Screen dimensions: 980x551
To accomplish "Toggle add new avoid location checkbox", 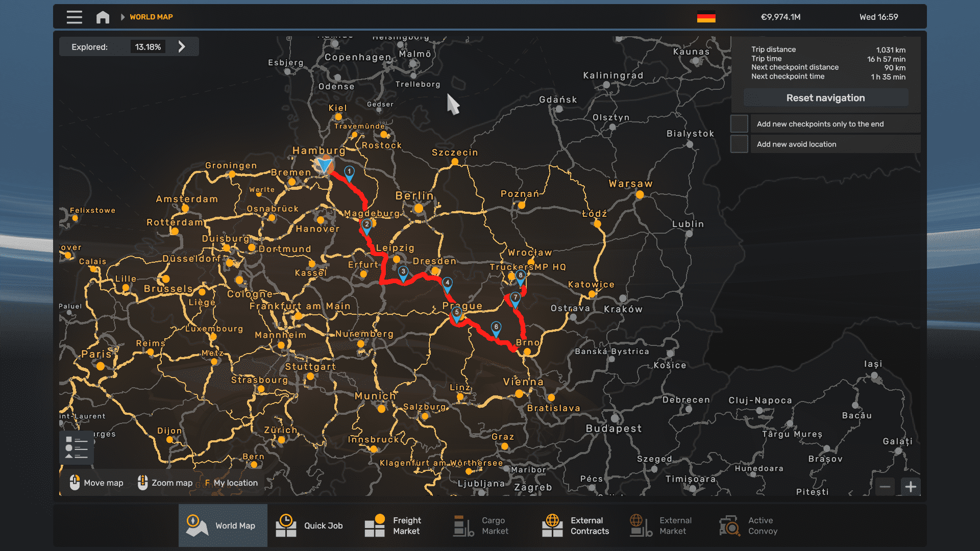I will tap(739, 144).
